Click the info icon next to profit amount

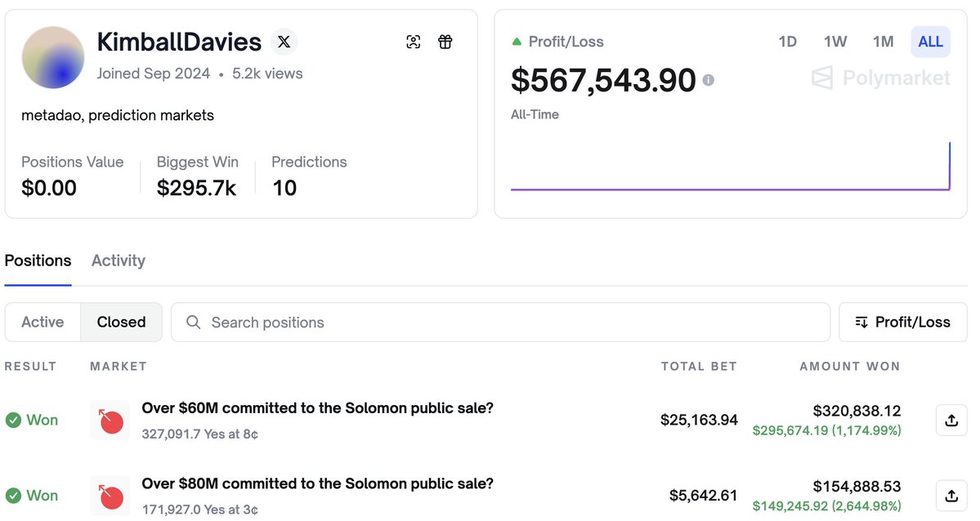[709, 80]
